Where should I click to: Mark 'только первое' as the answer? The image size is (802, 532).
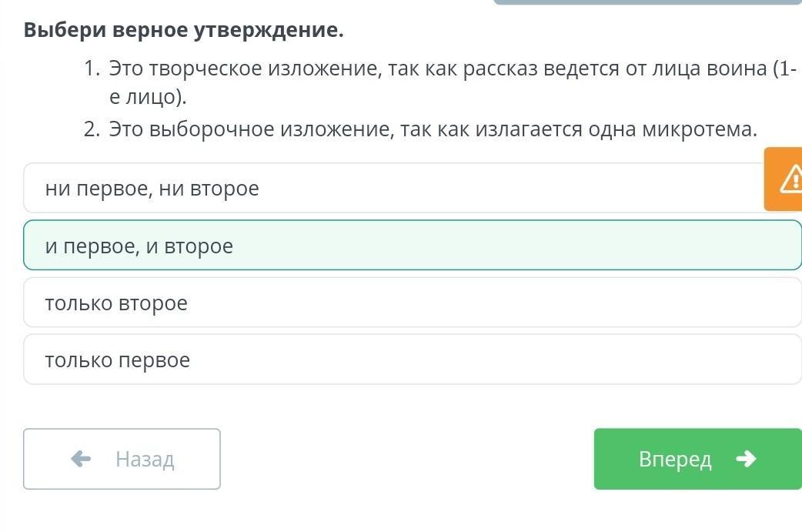point(412,360)
